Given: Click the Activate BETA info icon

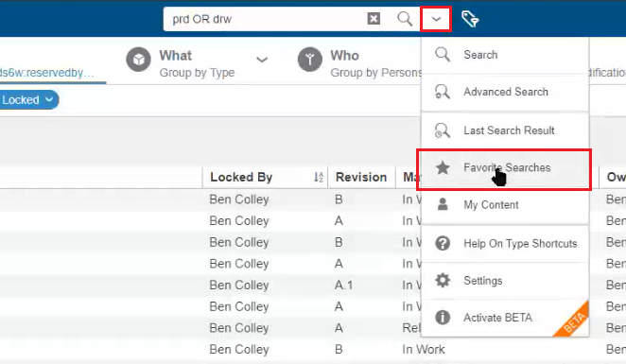Looking at the screenshot, I should point(443,318).
